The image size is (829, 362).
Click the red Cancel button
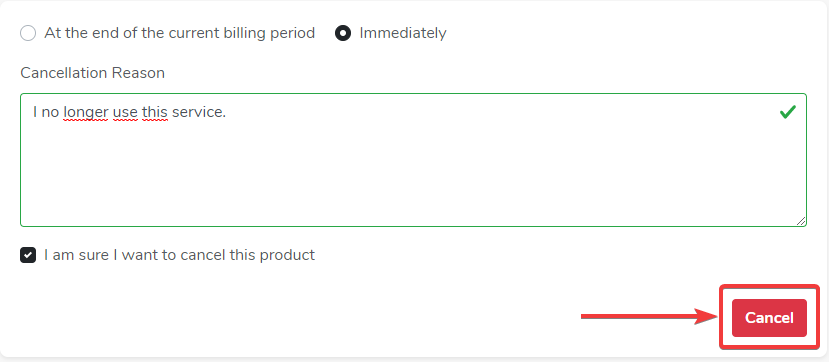coord(769,318)
